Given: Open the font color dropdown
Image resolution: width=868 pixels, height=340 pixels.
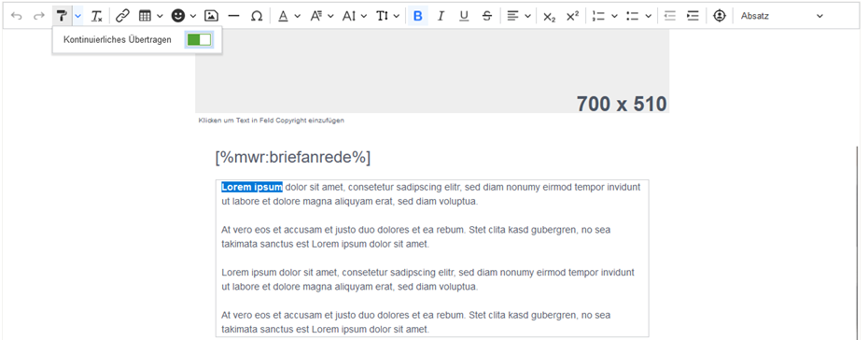Looking at the screenshot, I should click(x=288, y=16).
